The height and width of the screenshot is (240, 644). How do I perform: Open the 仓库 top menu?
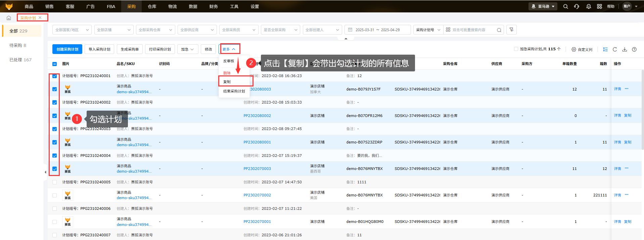click(152, 6)
